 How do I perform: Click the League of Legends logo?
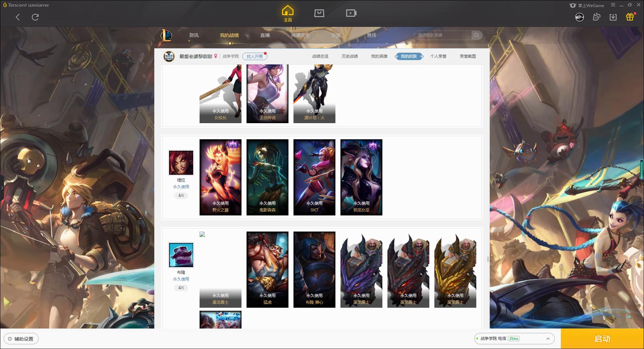click(167, 35)
